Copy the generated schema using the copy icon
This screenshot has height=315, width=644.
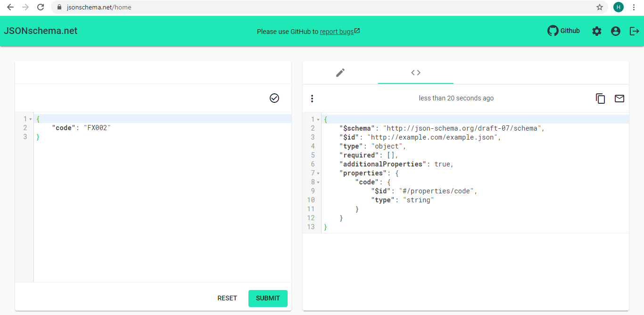click(x=600, y=99)
